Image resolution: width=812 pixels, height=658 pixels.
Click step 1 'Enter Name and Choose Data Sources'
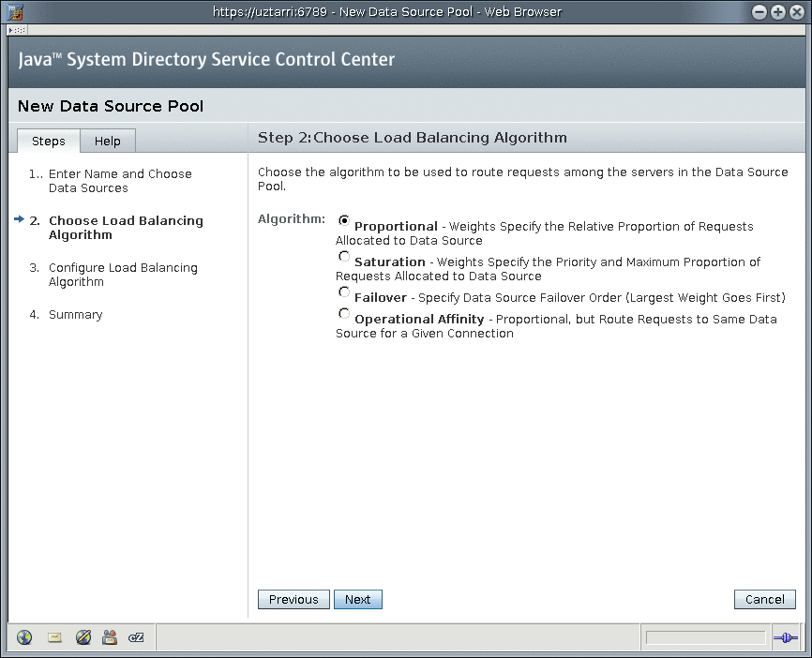120,181
